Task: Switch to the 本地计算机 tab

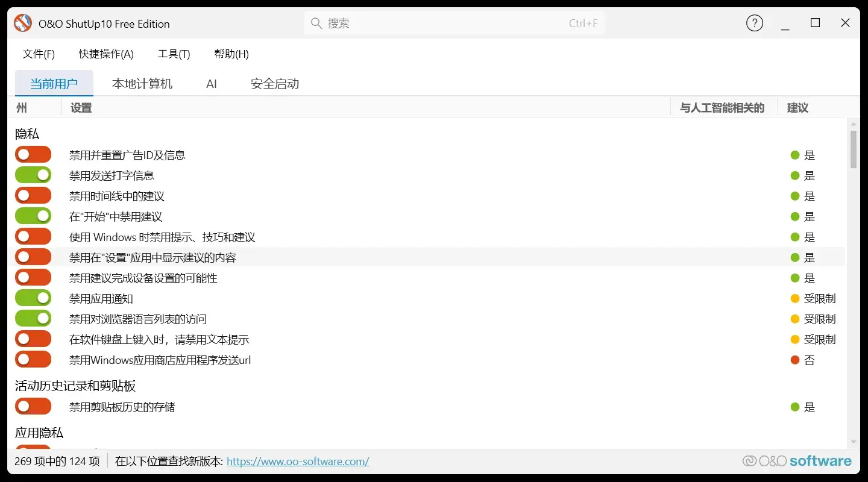Action: 142,84
